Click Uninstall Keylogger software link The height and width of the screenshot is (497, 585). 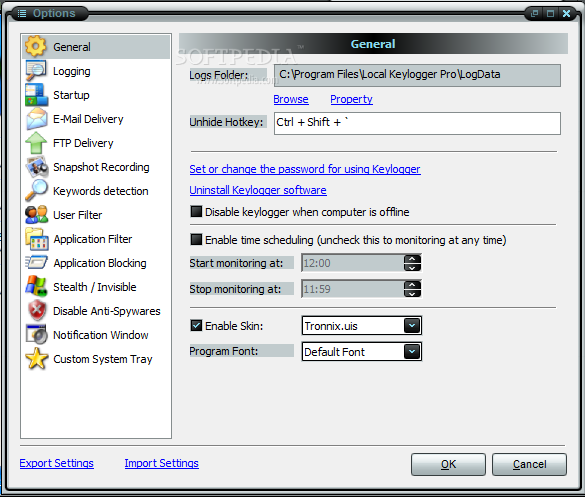click(258, 190)
